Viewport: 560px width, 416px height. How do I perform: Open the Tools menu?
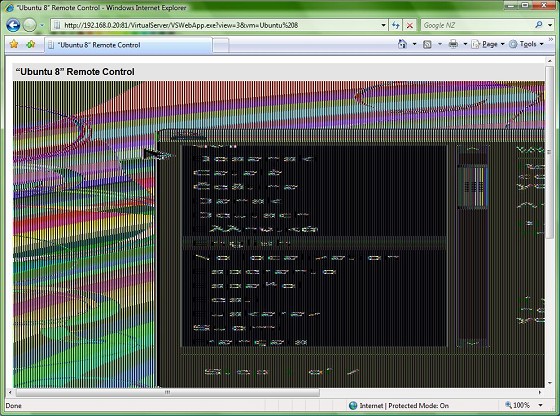(526, 44)
